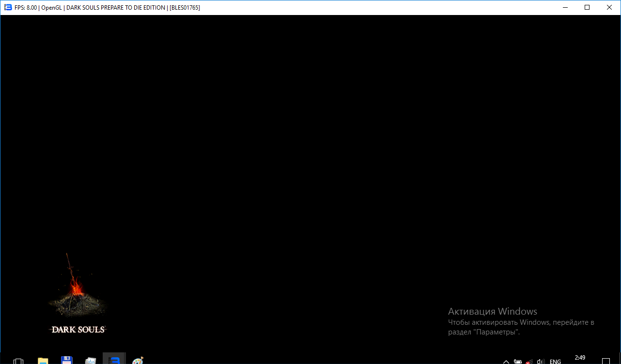Expand the hidden system tray icons arrow

[506, 362]
